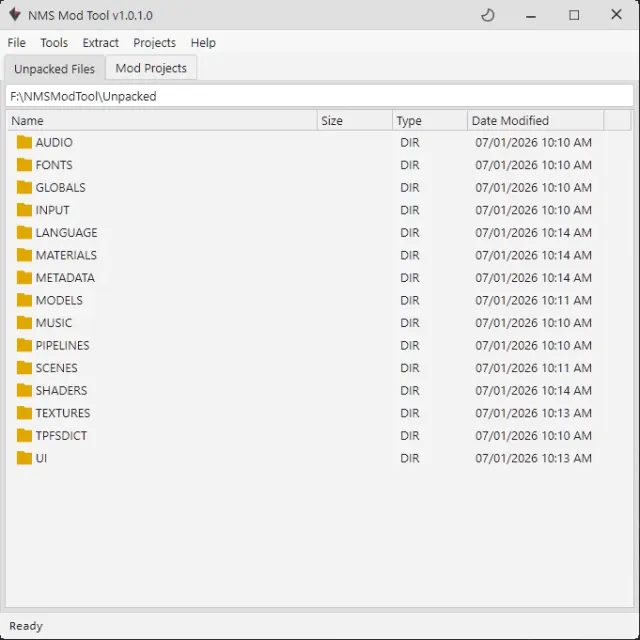The height and width of the screenshot is (640, 640).
Task: Select the PIPELINES folder name
Action: point(62,346)
